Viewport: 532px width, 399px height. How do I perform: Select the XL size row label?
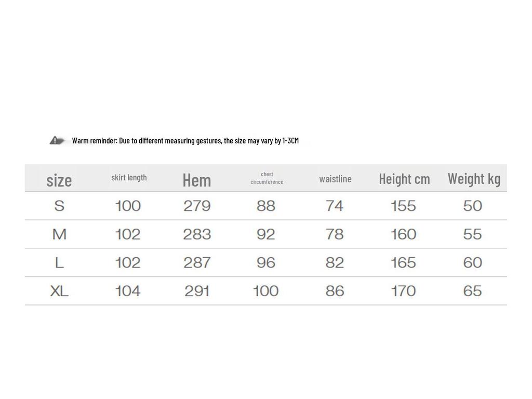[59, 291]
